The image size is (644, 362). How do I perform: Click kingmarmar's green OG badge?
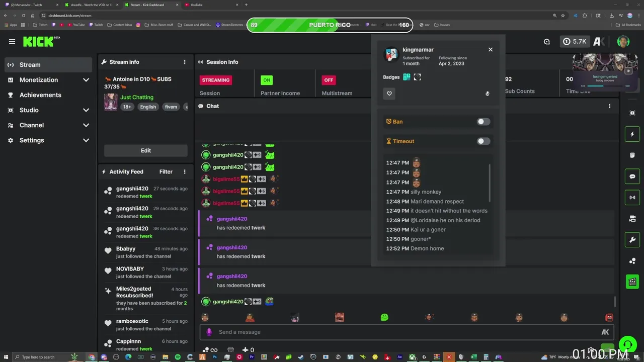(x=407, y=77)
